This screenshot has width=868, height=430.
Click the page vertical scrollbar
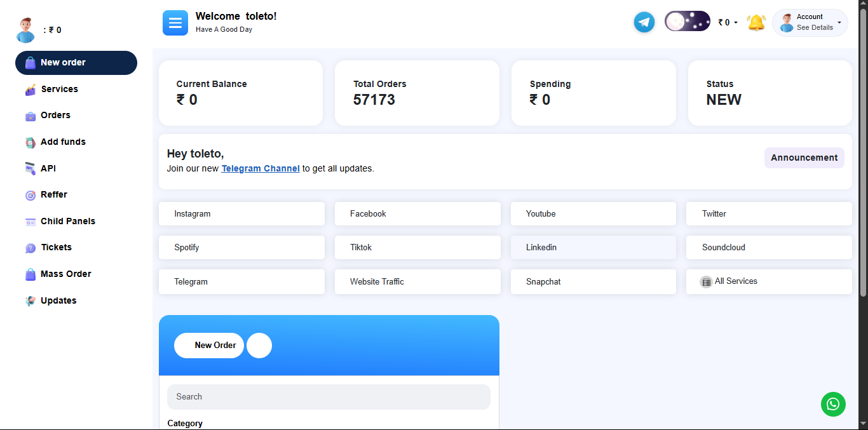(x=863, y=152)
